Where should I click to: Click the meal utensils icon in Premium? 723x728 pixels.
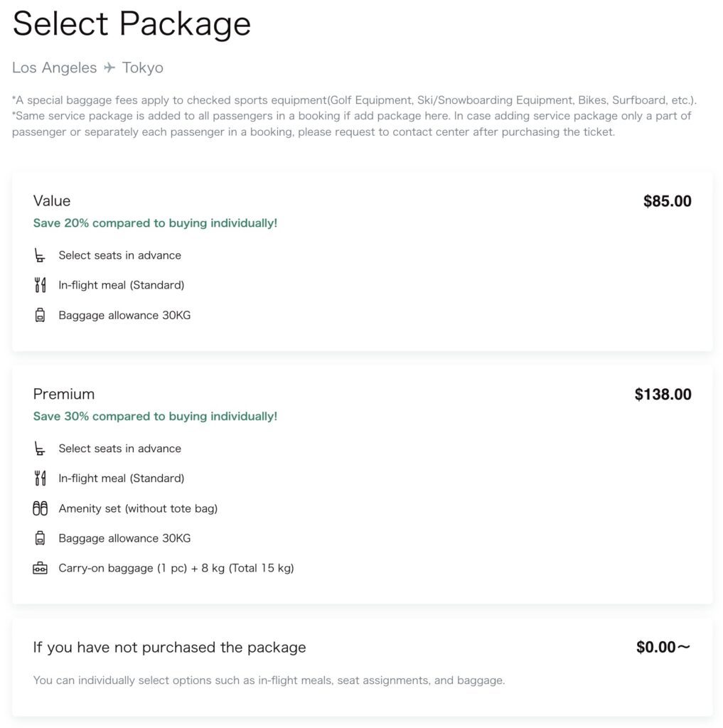tap(40, 478)
